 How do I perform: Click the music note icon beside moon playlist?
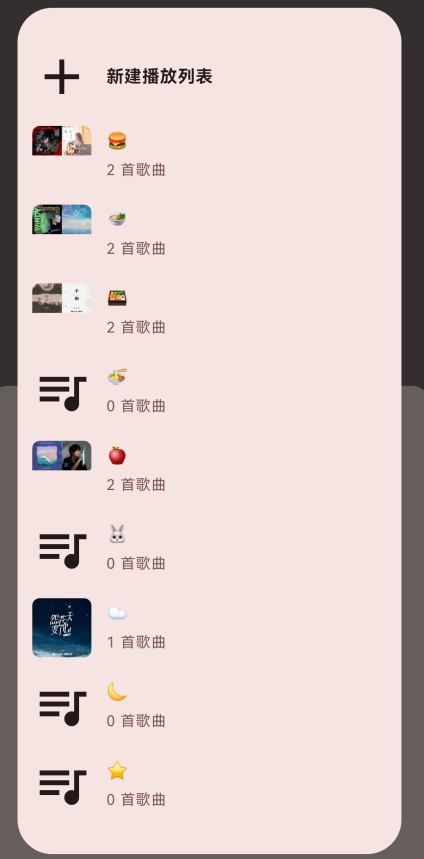point(62,708)
